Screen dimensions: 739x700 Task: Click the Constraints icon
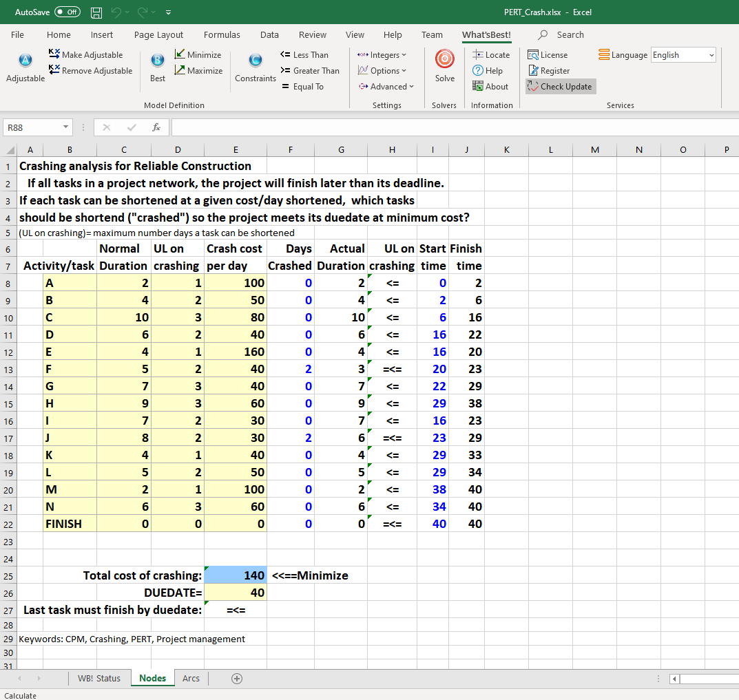tap(255, 61)
